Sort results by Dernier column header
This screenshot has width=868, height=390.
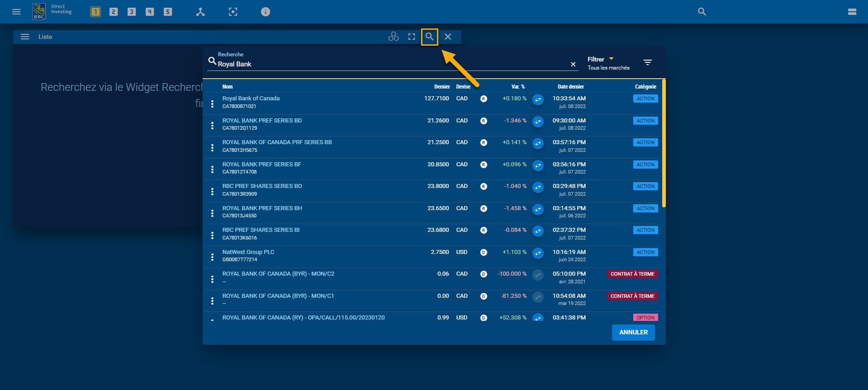[442, 87]
